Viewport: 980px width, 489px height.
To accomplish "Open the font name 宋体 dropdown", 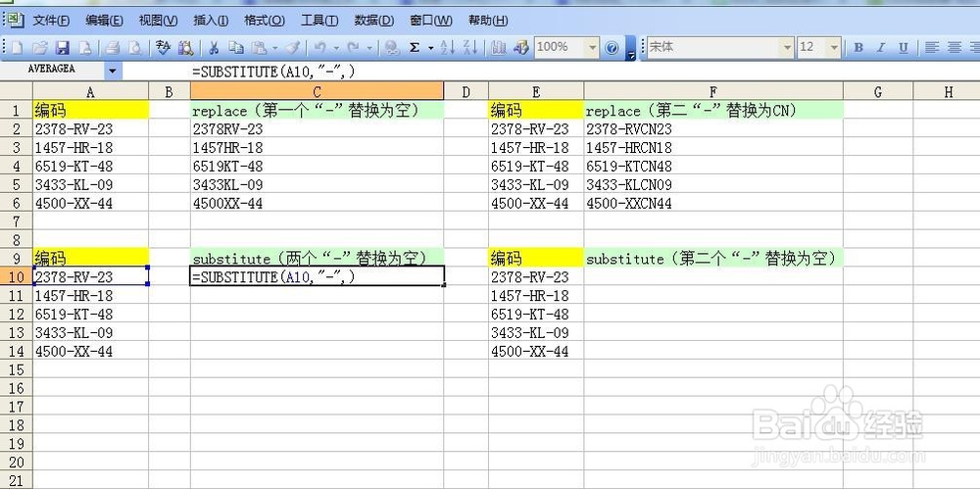I will click(x=788, y=47).
